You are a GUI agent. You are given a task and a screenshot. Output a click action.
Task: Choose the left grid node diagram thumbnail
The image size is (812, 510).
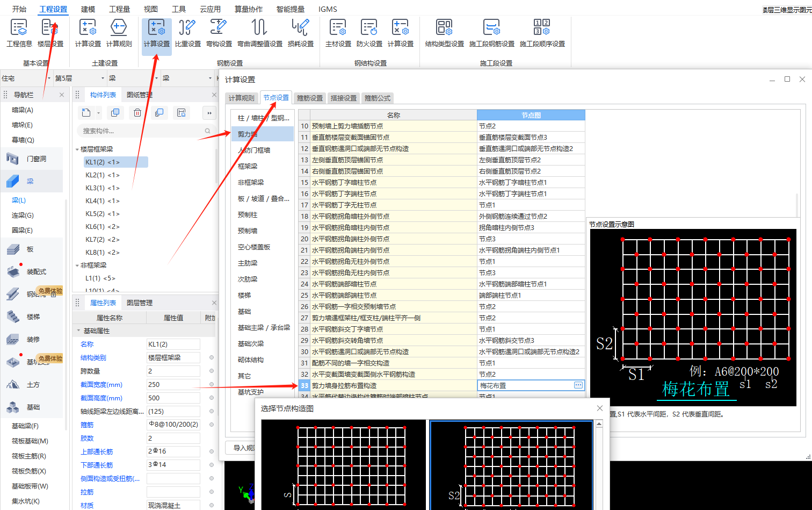click(x=344, y=465)
